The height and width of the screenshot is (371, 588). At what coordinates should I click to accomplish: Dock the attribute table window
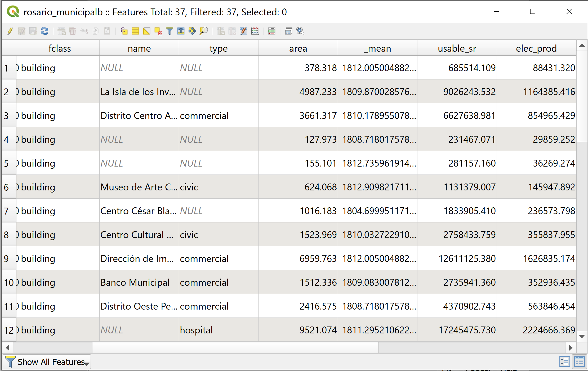click(289, 31)
